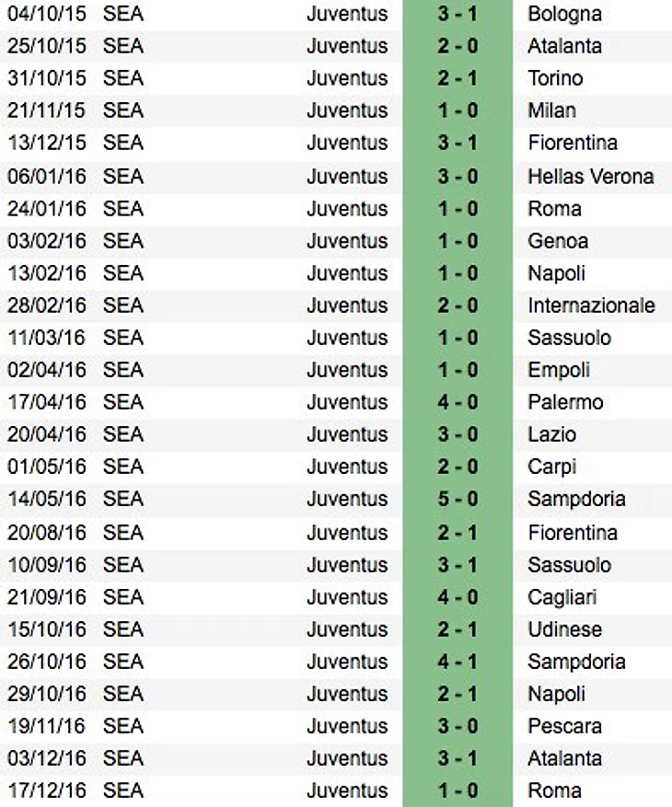Click the Internazionale team name
The height and width of the screenshot is (807, 672).
(591, 306)
